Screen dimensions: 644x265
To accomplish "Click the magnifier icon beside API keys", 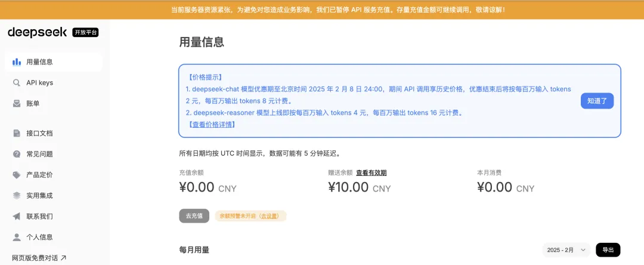I will (17, 83).
